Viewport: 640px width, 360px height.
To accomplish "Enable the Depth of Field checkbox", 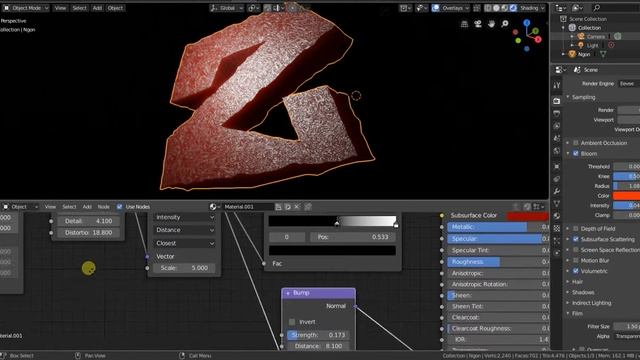I will tap(576, 229).
